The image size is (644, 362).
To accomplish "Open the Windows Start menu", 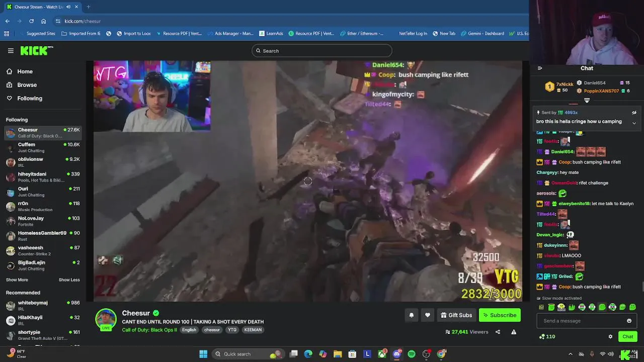I will click(203, 354).
